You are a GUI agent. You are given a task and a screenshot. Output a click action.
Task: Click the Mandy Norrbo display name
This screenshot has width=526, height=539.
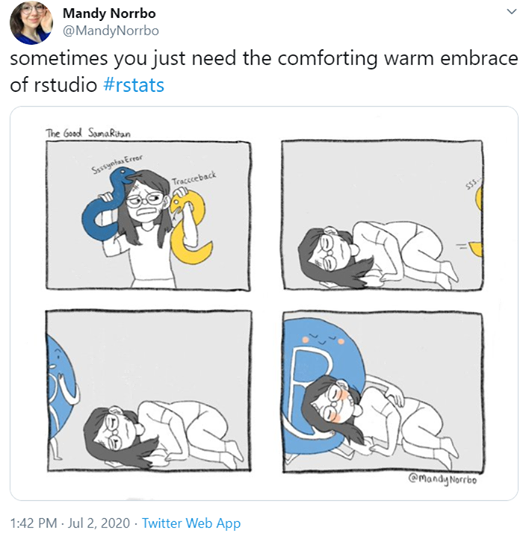(109, 13)
